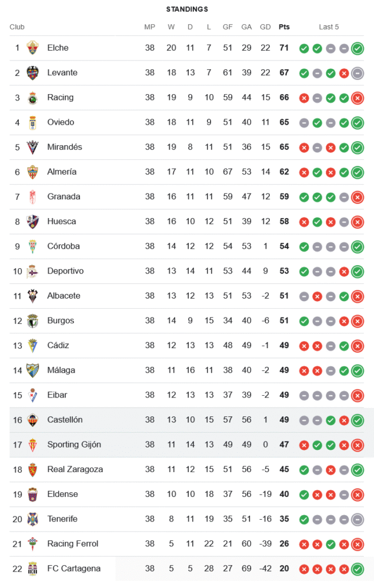Open the Granada team link

pos(64,196)
